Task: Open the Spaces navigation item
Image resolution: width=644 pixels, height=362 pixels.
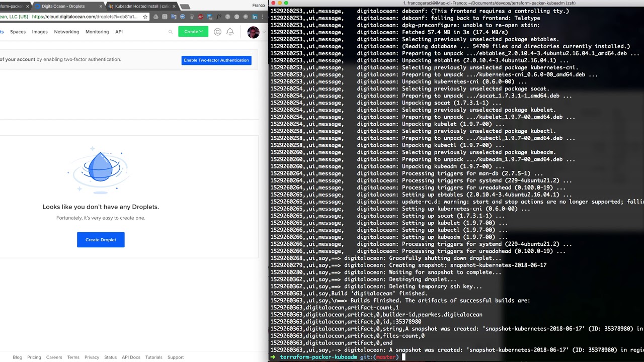Action: (18, 32)
